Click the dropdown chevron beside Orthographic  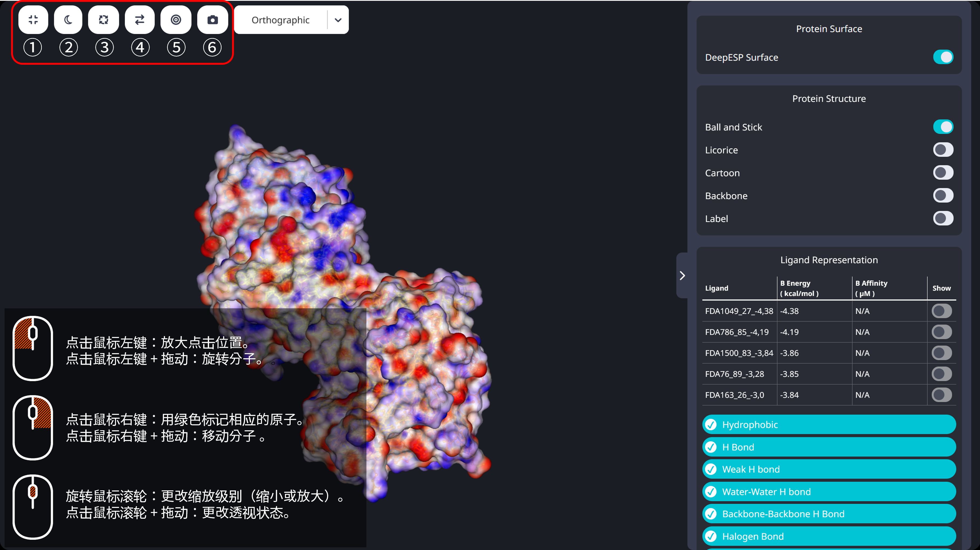coord(338,20)
